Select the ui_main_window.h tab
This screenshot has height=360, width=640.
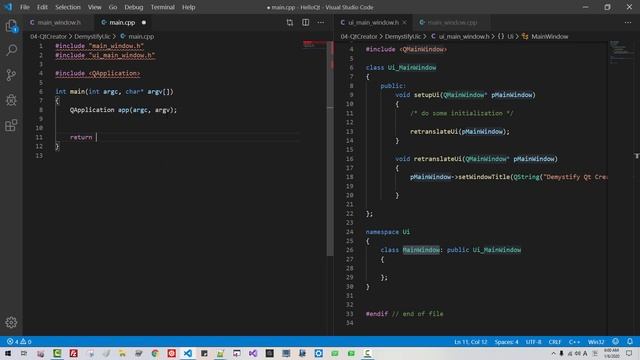point(373,22)
